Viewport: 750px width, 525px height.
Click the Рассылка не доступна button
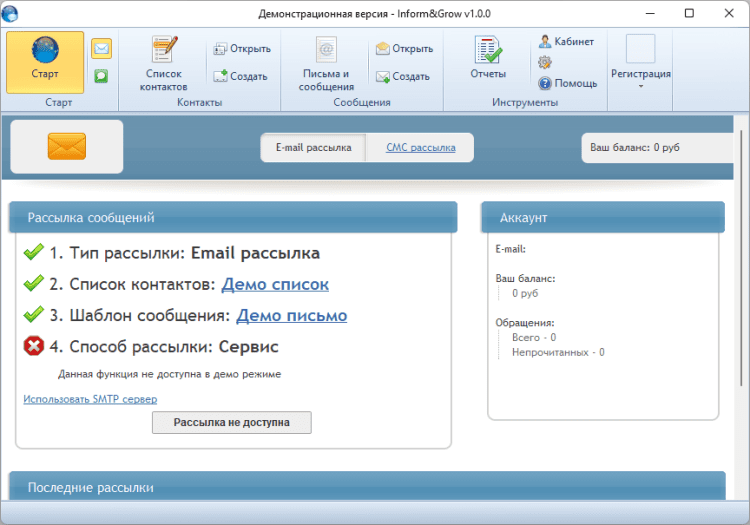pos(232,423)
